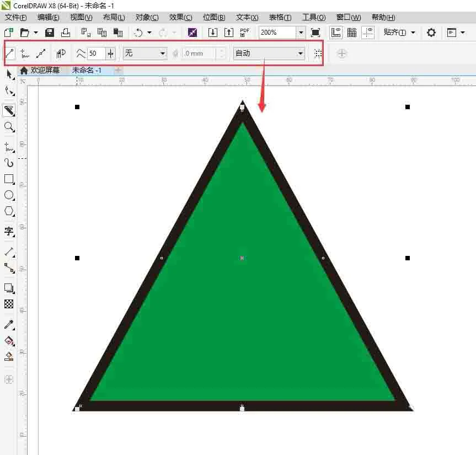476x455 pixels.
Task: Switch to the 未命名 -1 document tab
Action: [87, 71]
